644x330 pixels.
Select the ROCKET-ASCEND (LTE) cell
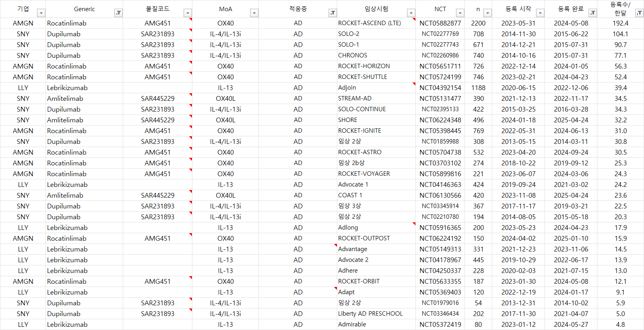376,23
